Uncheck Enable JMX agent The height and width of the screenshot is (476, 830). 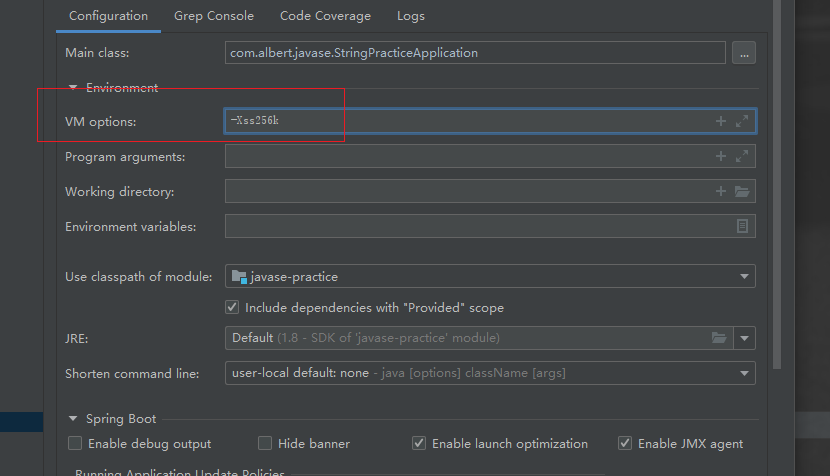(625, 443)
